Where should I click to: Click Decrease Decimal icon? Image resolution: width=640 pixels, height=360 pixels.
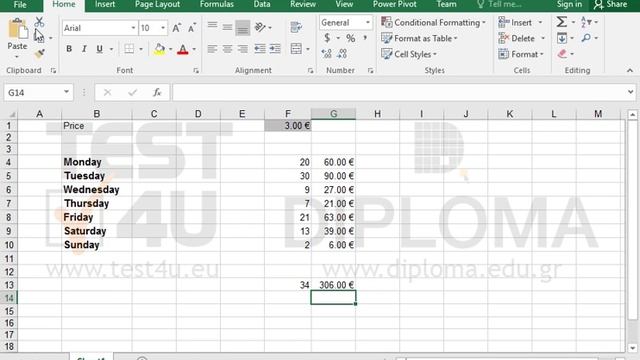(342, 53)
